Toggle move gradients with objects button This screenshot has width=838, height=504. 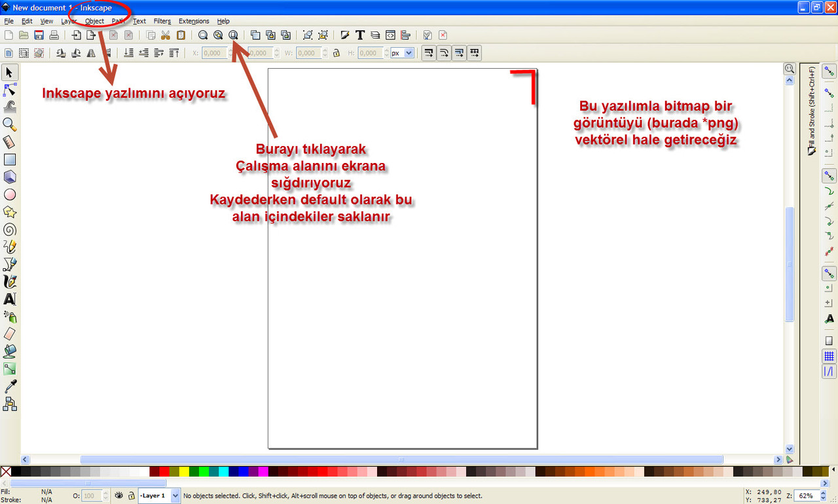[x=459, y=53]
